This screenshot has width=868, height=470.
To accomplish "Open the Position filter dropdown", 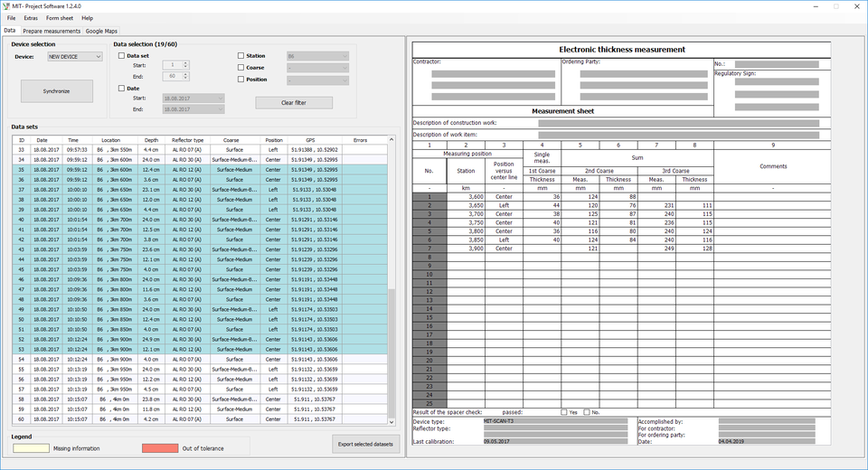I will pos(317,80).
